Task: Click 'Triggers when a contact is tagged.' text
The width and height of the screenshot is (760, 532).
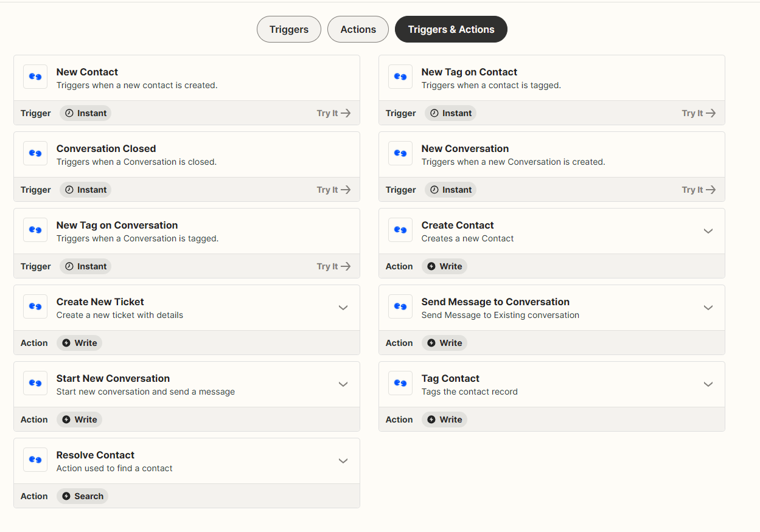Action: pyautogui.click(x=491, y=85)
